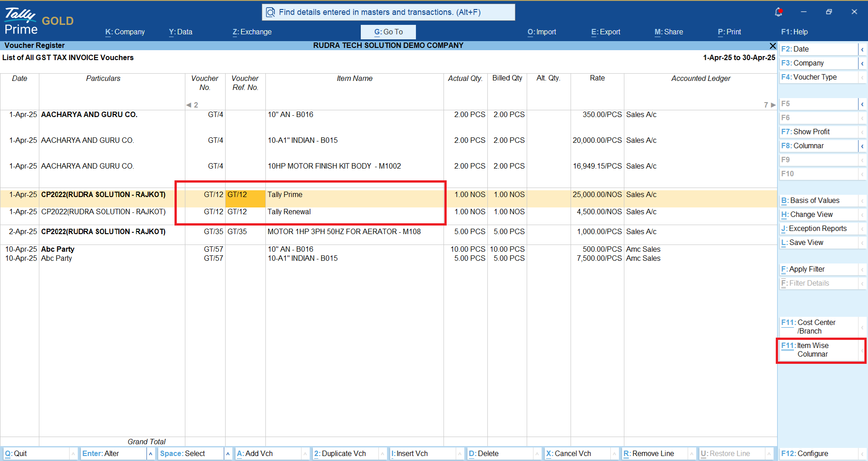Click the 20,000.00/PCS rate cell
This screenshot has height=461, width=868.
(597, 141)
